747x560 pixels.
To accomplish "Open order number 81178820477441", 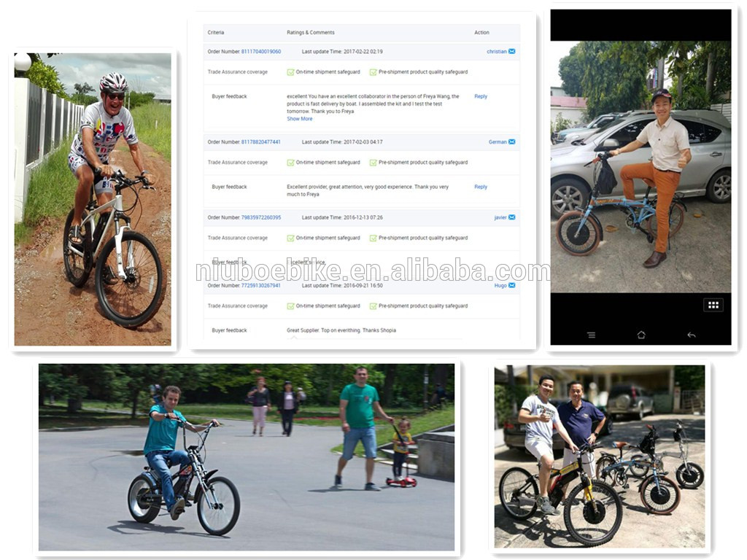I will click(x=261, y=142).
